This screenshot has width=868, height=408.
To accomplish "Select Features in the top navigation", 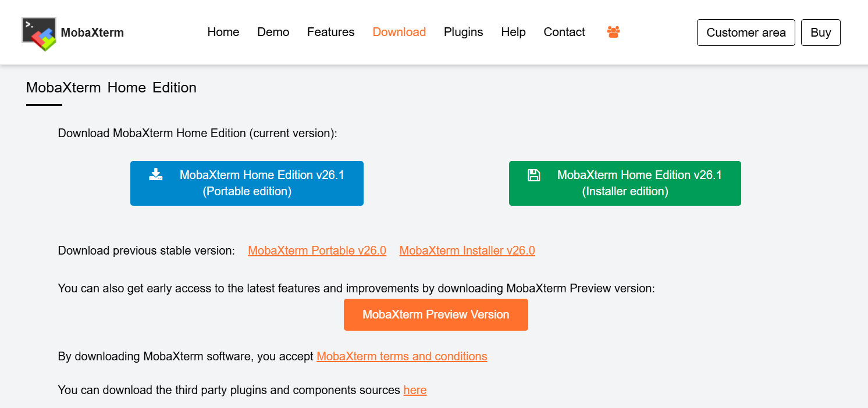I will click(330, 32).
